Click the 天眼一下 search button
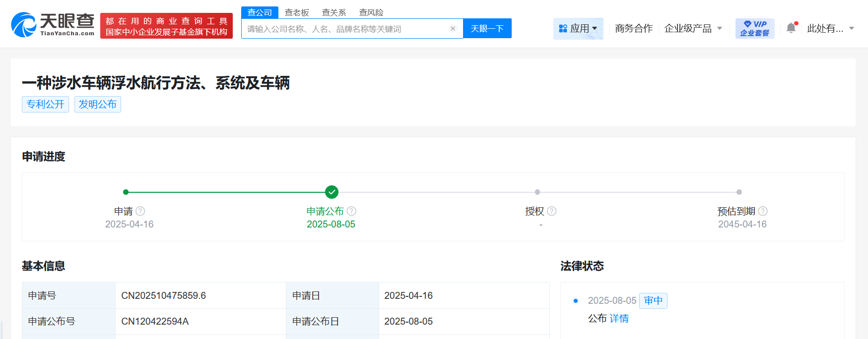 tap(487, 28)
